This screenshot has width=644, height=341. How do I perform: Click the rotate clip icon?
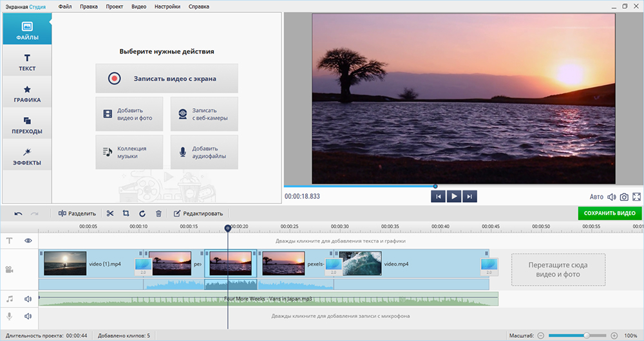pos(142,214)
